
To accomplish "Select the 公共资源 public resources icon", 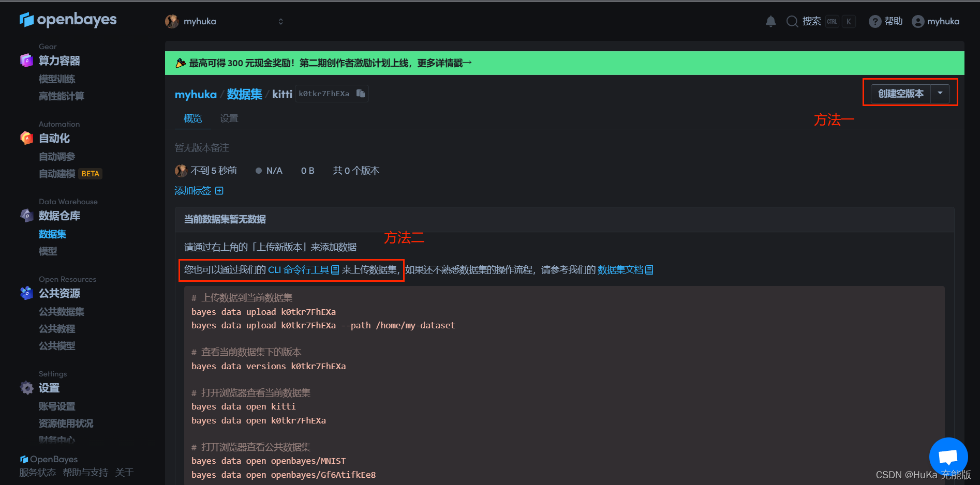I will point(26,293).
